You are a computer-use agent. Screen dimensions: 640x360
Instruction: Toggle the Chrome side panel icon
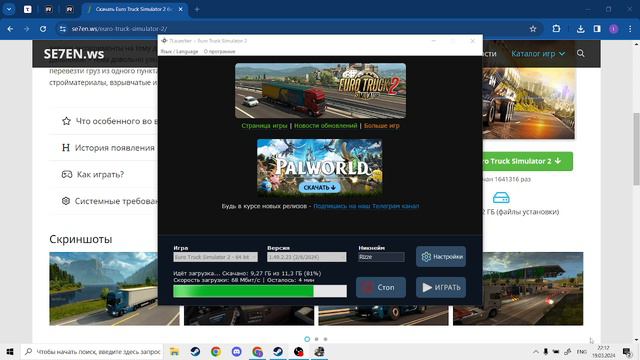coord(597,29)
